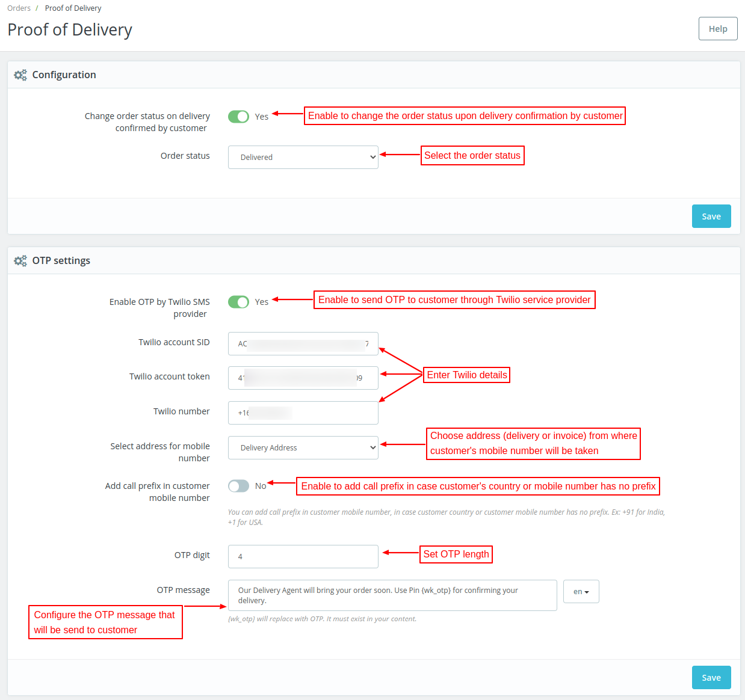This screenshot has height=700, width=745.
Task: Click the Help button
Action: point(717,28)
